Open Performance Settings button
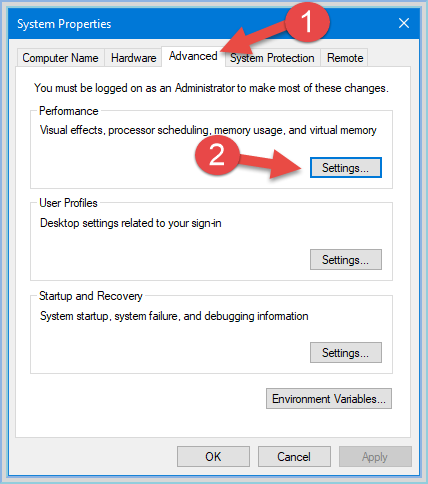The width and height of the screenshot is (428, 484). point(346,167)
